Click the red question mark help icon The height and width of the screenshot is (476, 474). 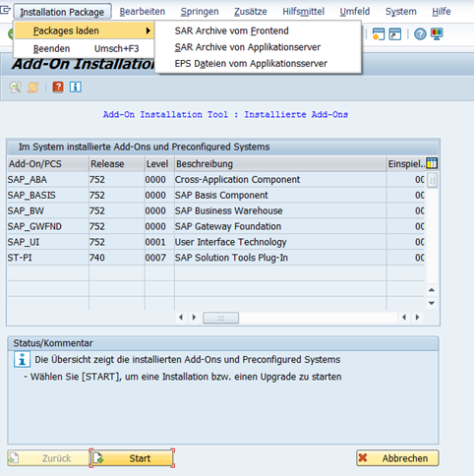58,88
